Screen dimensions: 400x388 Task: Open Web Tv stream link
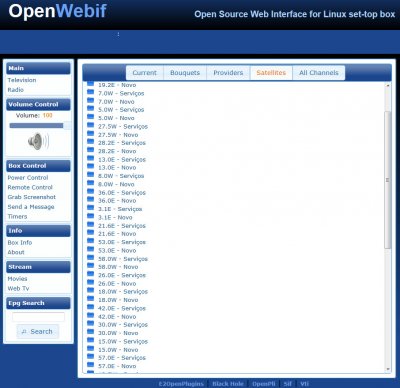pyautogui.click(x=18, y=288)
